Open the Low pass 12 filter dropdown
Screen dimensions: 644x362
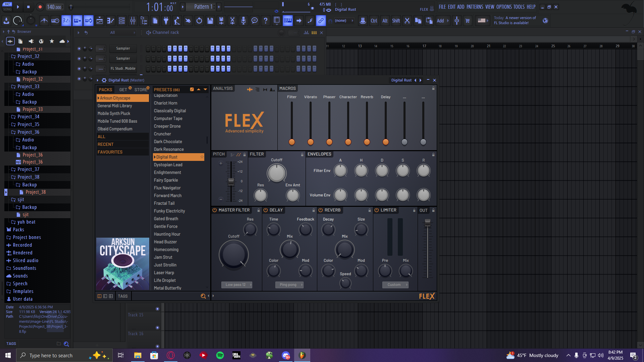236,285
